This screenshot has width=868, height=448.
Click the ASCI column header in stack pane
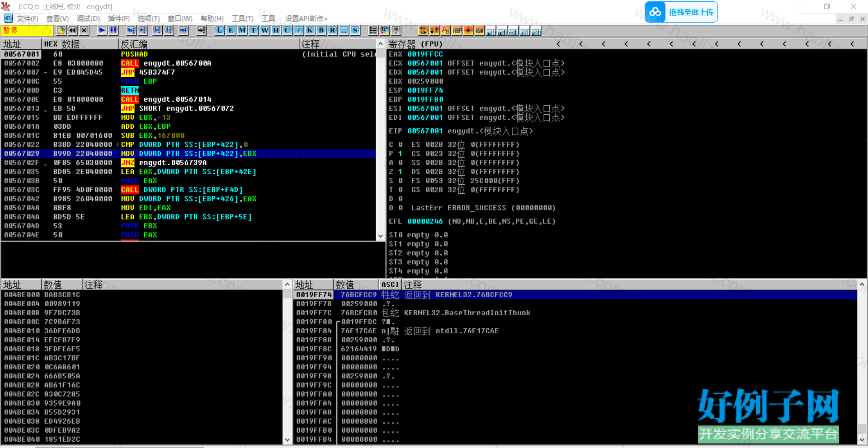pyautogui.click(x=390, y=285)
